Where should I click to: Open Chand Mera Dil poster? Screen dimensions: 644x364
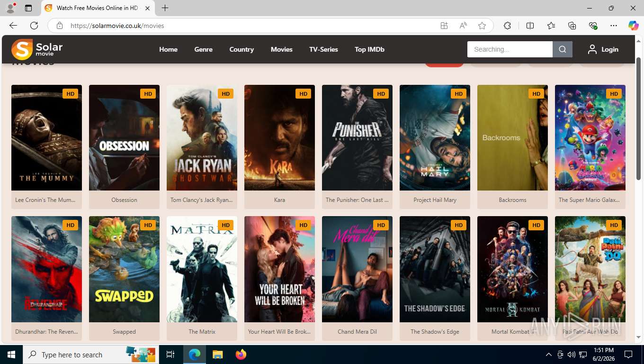pyautogui.click(x=357, y=269)
